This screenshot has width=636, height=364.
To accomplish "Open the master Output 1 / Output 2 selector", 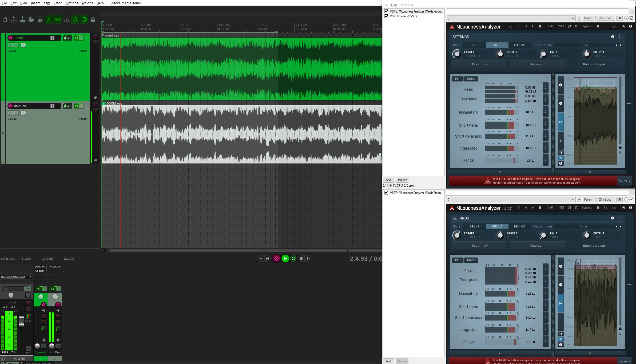I will [16, 277].
